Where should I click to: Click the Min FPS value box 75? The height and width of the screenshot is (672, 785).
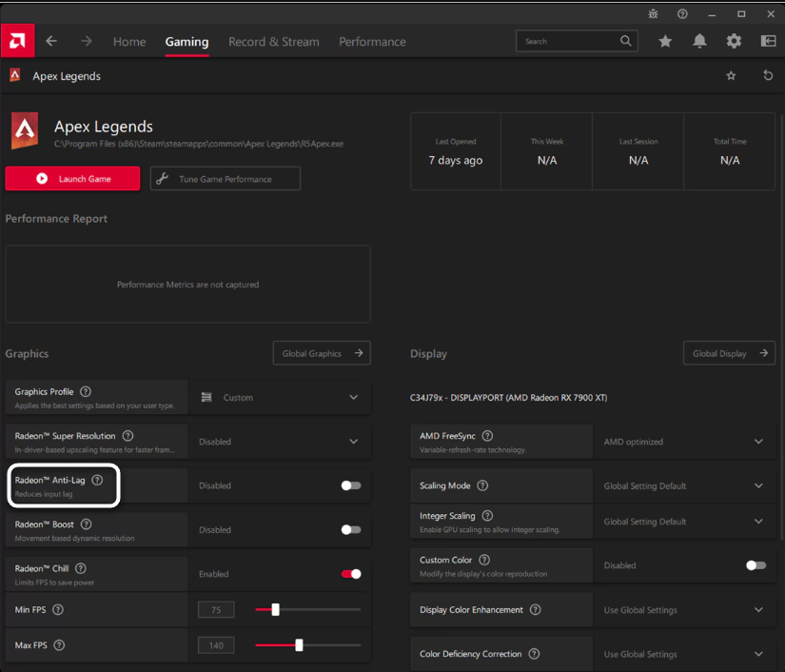[x=216, y=609]
